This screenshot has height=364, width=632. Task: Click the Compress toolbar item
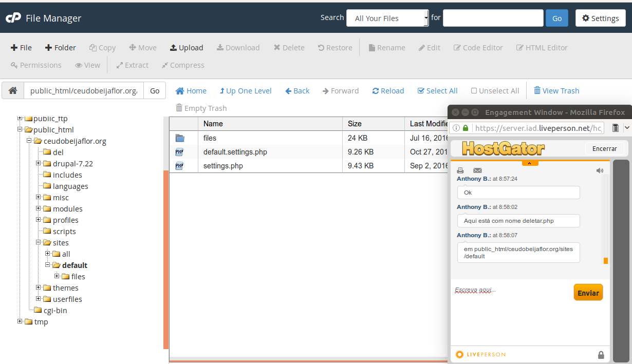(182, 65)
